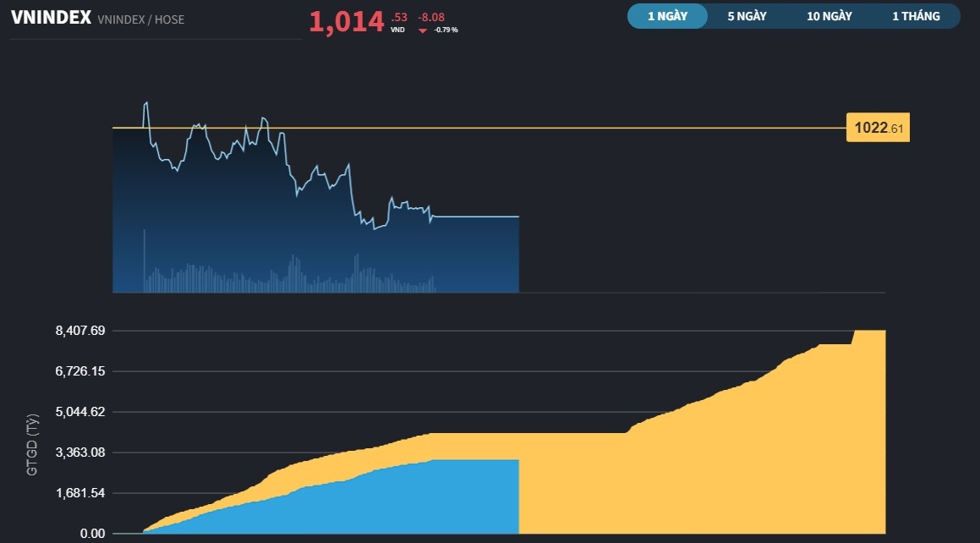Select the 1 NGÀY timeframe tab
Screen dimensions: 980x543
pyautogui.click(x=667, y=16)
